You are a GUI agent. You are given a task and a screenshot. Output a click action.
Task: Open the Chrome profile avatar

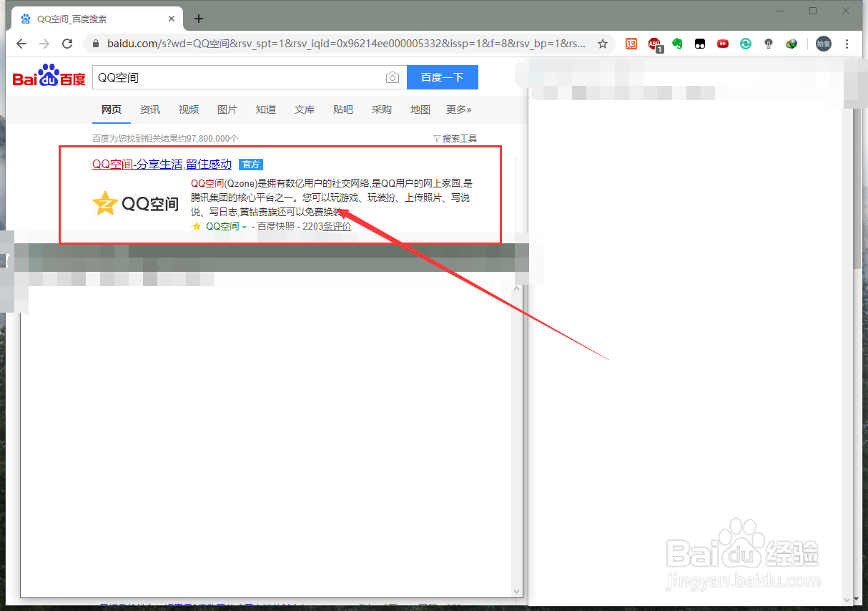click(824, 44)
